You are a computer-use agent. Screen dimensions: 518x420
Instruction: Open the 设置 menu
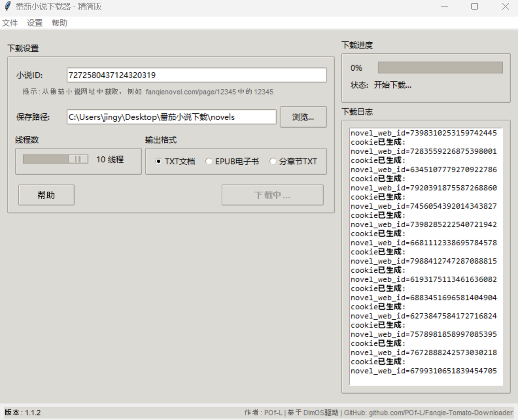(x=35, y=23)
